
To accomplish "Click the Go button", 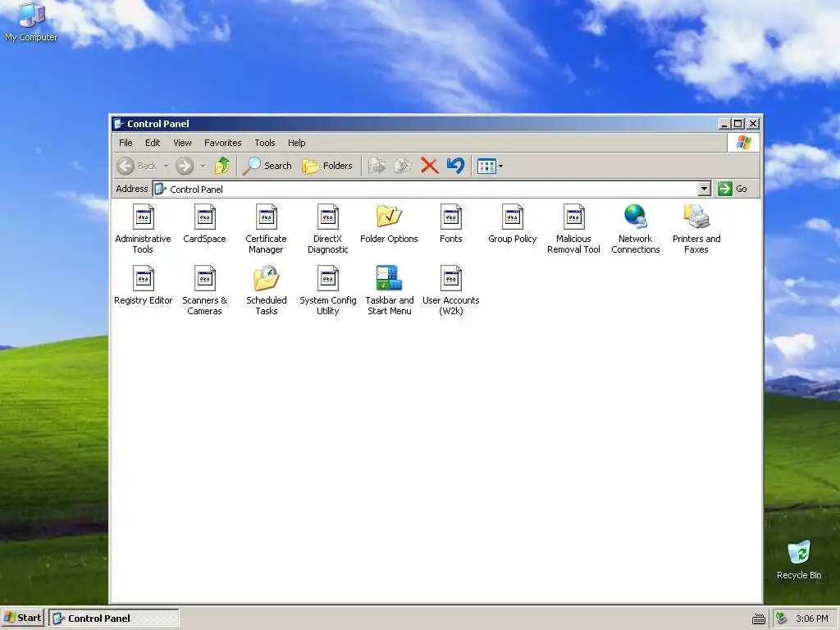I will pyautogui.click(x=733, y=189).
